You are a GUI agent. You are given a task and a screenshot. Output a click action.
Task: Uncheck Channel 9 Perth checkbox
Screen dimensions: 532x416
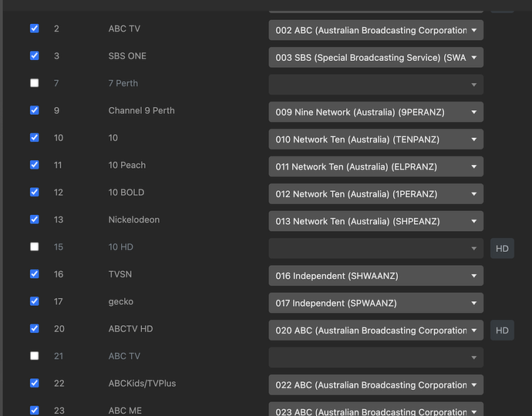pyautogui.click(x=34, y=110)
